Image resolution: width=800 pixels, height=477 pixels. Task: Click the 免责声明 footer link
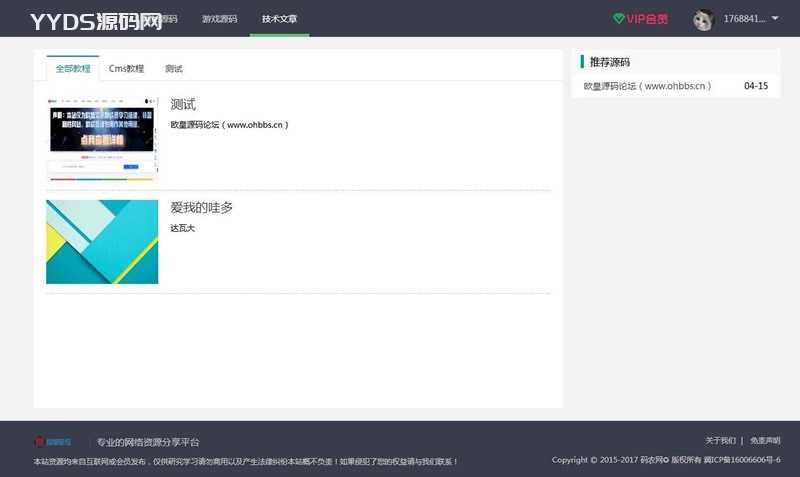(x=765, y=441)
